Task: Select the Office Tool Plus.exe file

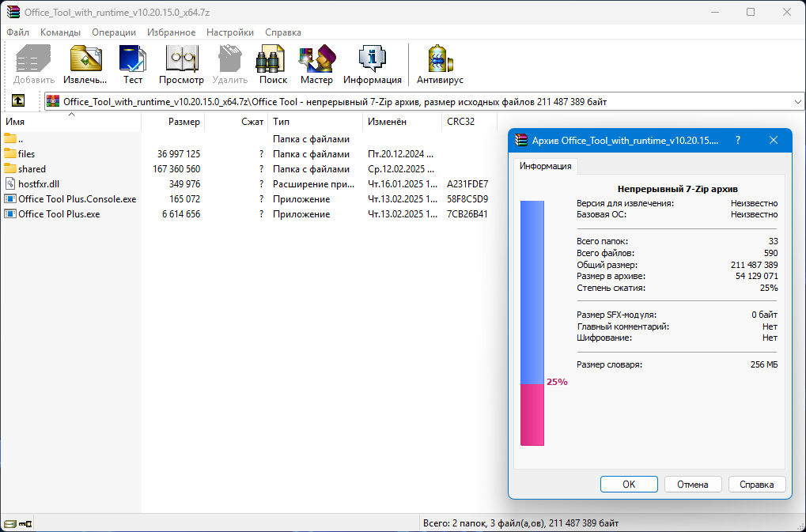Action: pos(59,214)
